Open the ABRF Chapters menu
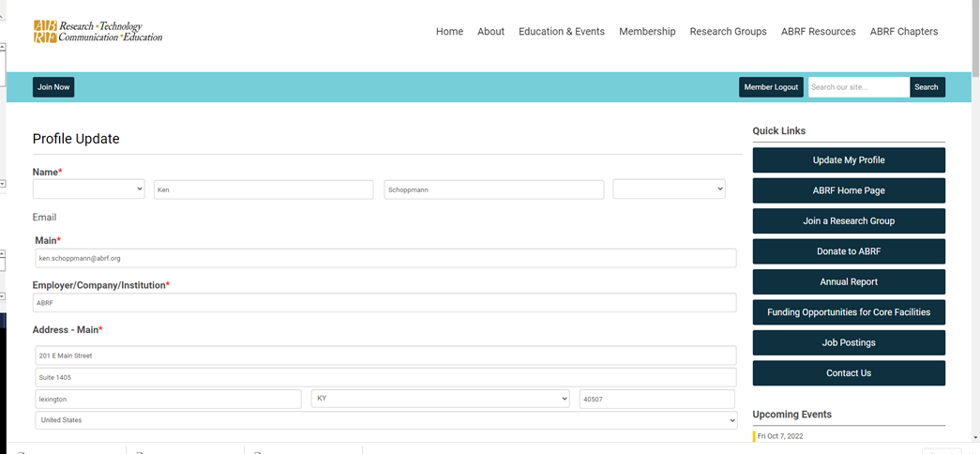 click(904, 31)
